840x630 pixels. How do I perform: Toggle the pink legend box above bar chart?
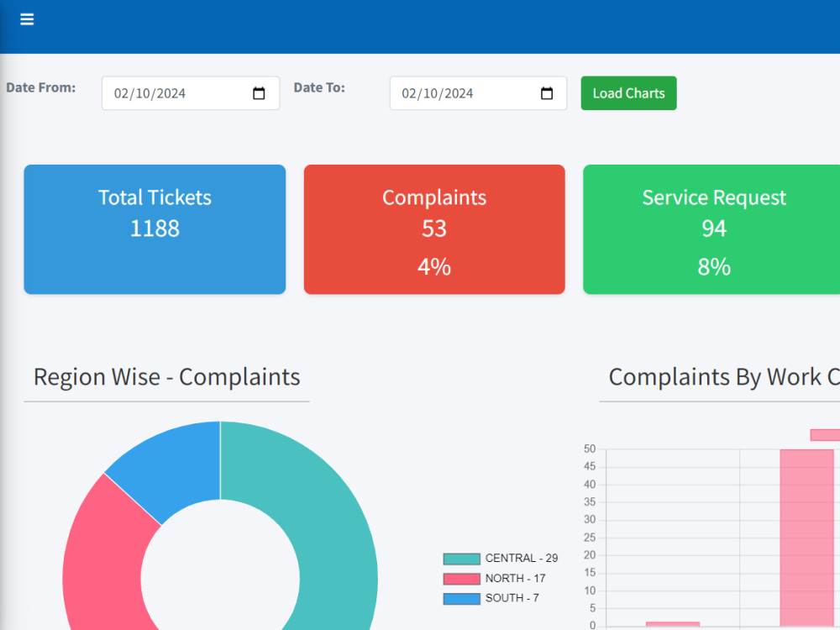click(825, 435)
